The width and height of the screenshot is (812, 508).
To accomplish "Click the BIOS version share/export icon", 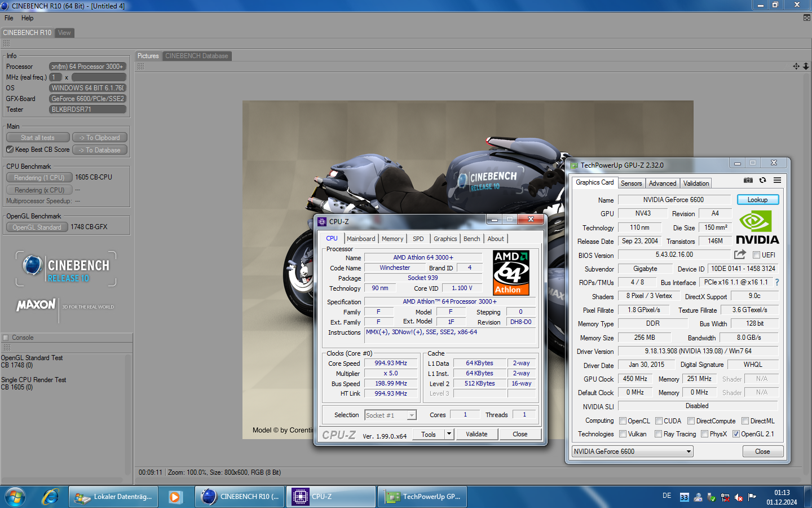I will click(x=740, y=255).
